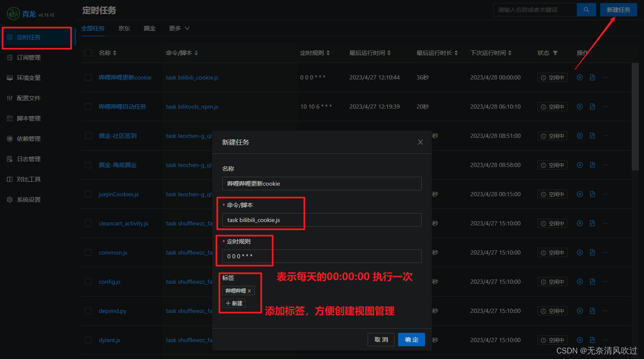This screenshot has width=644, height=359.
Task: View log of 掘金-社区签到 task
Action: pos(592,136)
